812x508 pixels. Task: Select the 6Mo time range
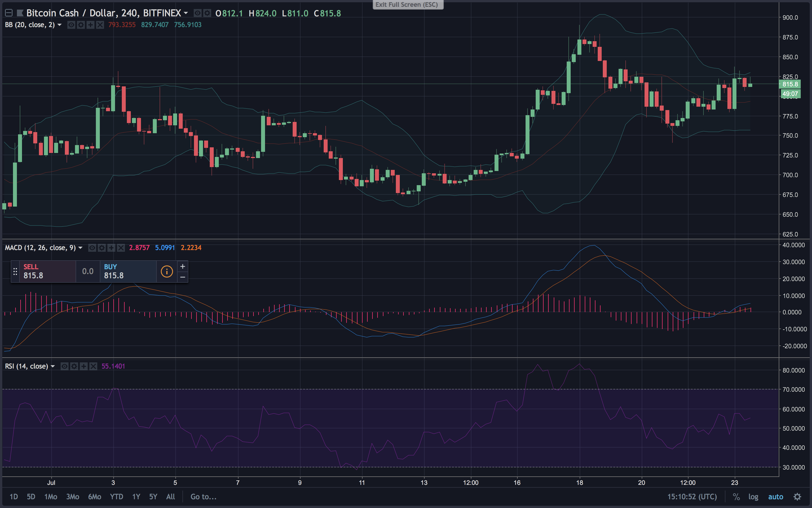[95, 497]
